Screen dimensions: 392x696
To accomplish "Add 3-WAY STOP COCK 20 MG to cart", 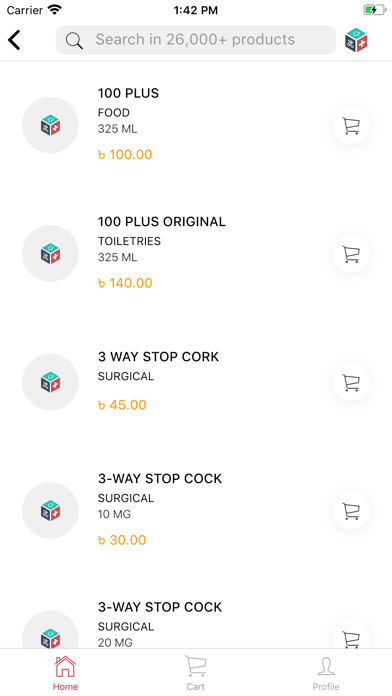I will coord(351,635).
